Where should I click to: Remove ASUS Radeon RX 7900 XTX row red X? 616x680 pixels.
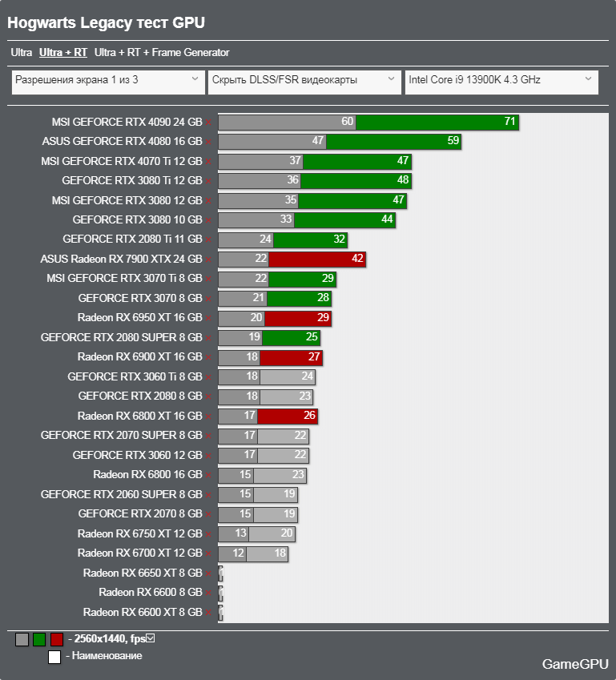[x=208, y=260]
